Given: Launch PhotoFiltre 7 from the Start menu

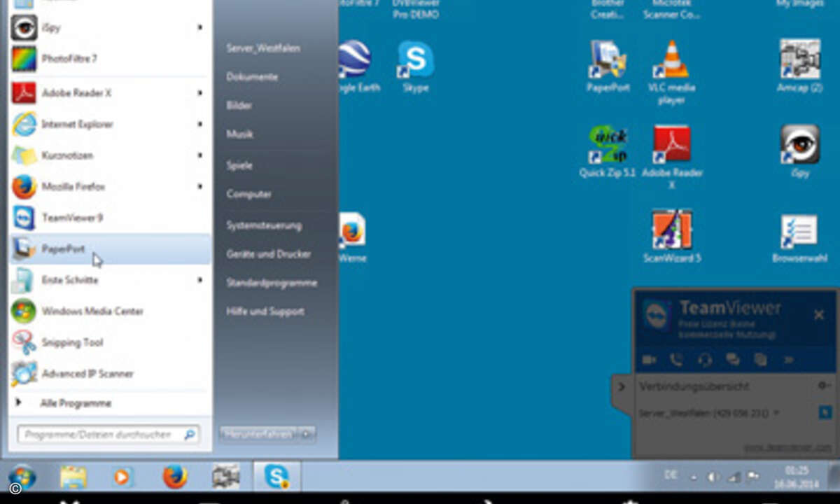Looking at the screenshot, I should click(x=108, y=59).
